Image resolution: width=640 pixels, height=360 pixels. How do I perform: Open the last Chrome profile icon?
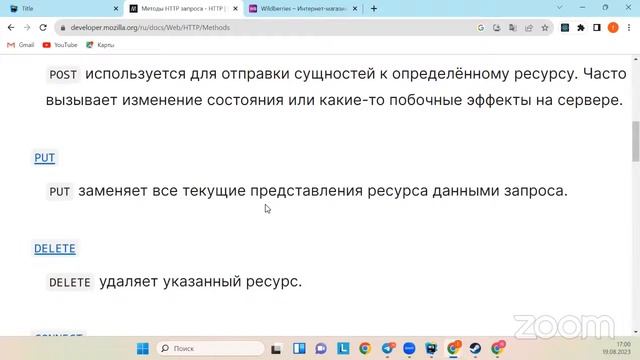[498, 348]
